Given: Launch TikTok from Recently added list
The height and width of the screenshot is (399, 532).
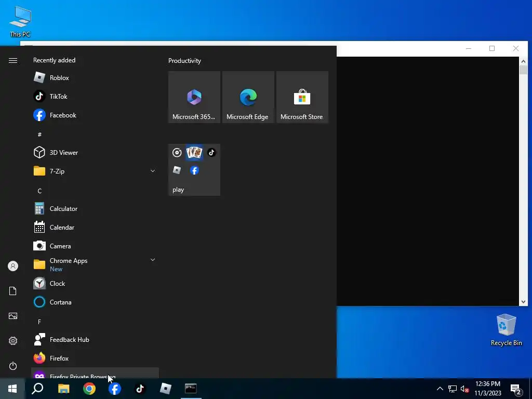Looking at the screenshot, I should tap(95, 96).
